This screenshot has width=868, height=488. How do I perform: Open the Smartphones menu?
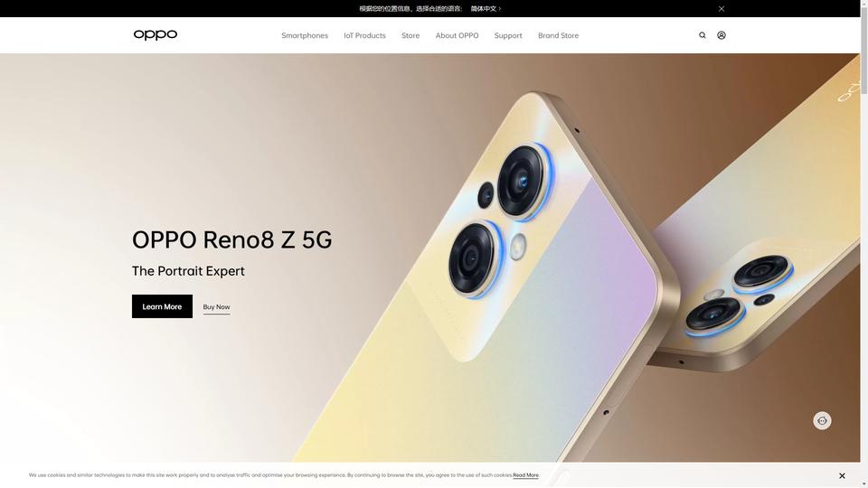tap(305, 35)
